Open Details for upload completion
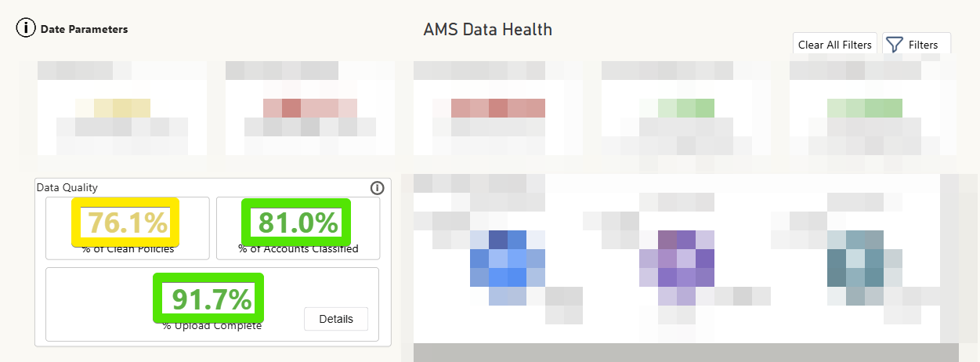Viewport: 980px width, 362px height. pyautogui.click(x=335, y=319)
